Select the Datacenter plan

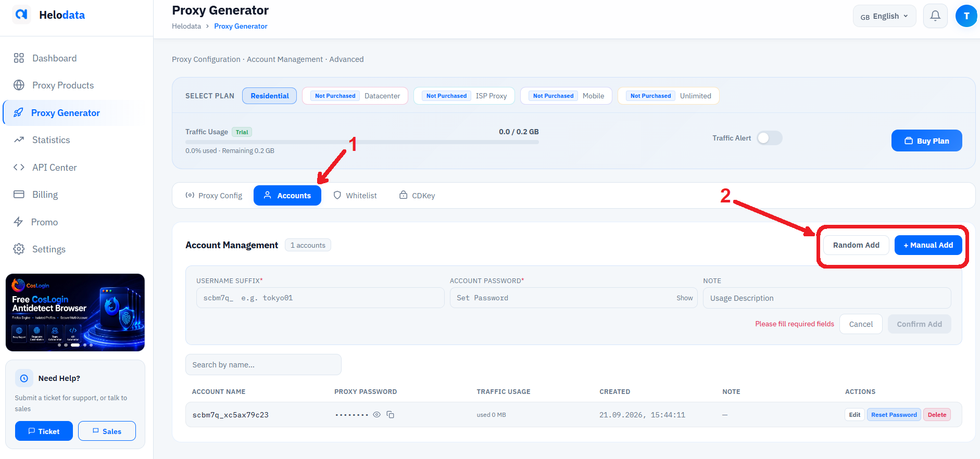point(355,96)
